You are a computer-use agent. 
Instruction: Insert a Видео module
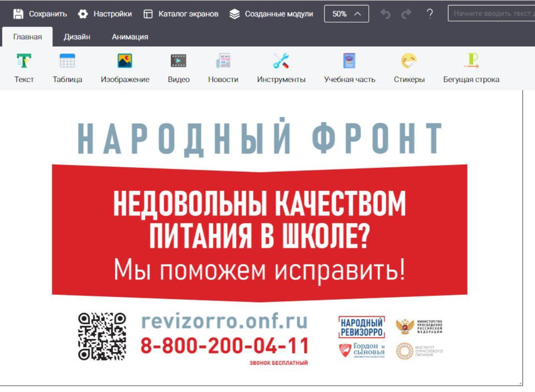(179, 68)
